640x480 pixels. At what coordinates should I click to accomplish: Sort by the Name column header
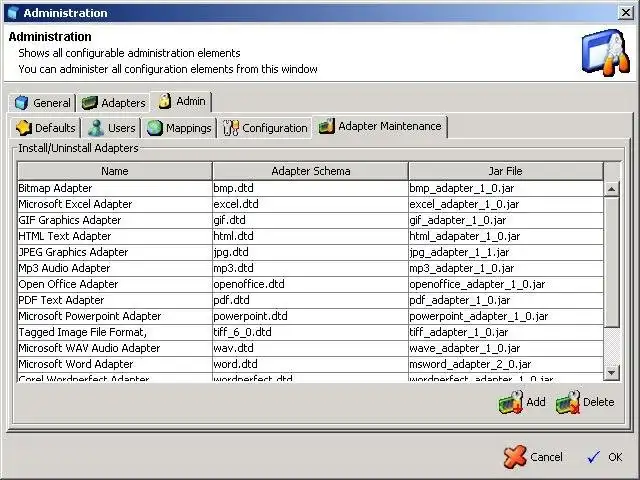pos(115,171)
